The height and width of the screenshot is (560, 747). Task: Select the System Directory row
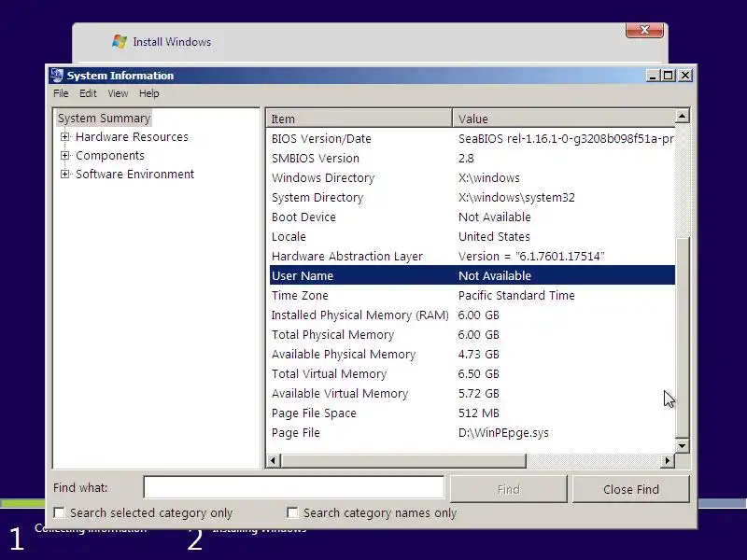point(472,197)
